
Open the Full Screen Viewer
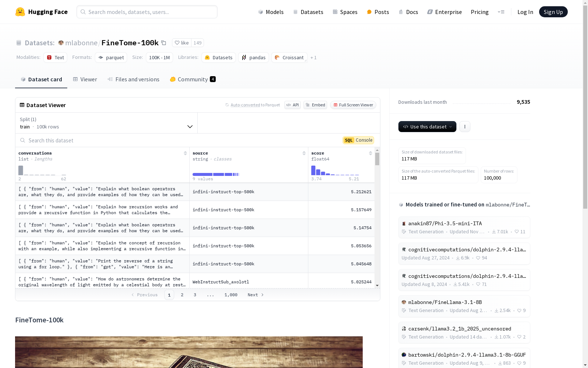(x=353, y=105)
